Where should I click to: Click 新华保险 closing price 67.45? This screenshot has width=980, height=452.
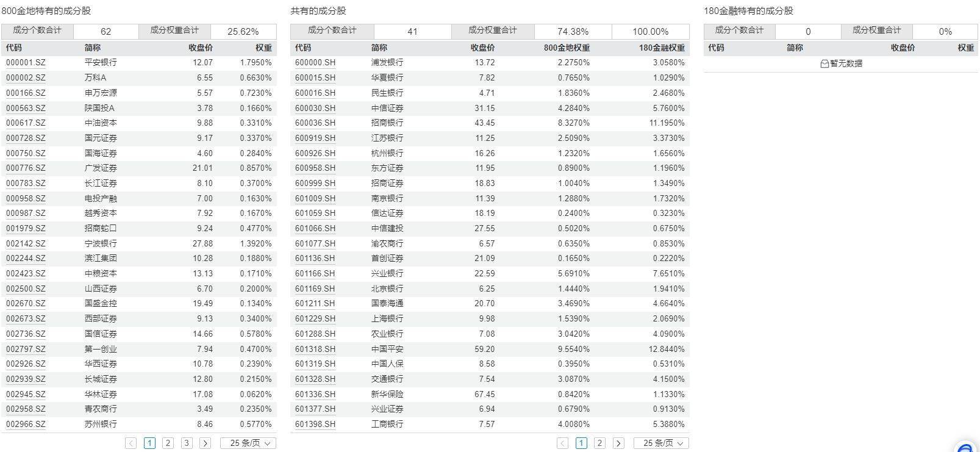pyautogui.click(x=485, y=394)
